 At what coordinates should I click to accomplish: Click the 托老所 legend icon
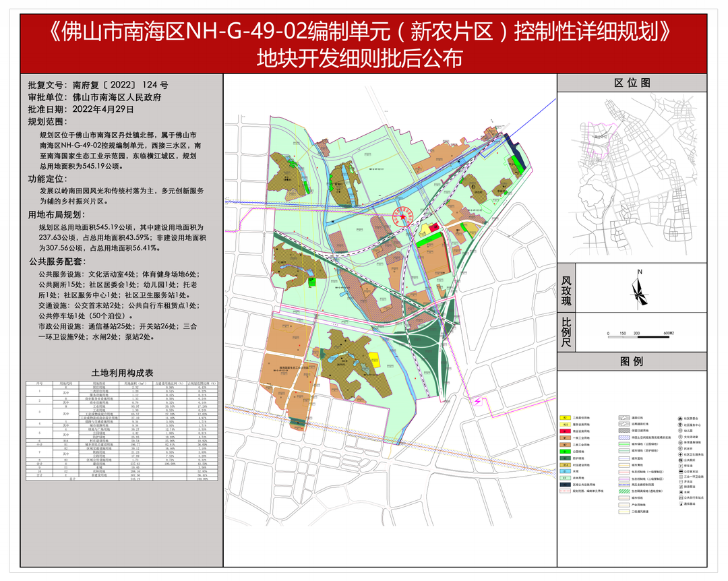680,449
